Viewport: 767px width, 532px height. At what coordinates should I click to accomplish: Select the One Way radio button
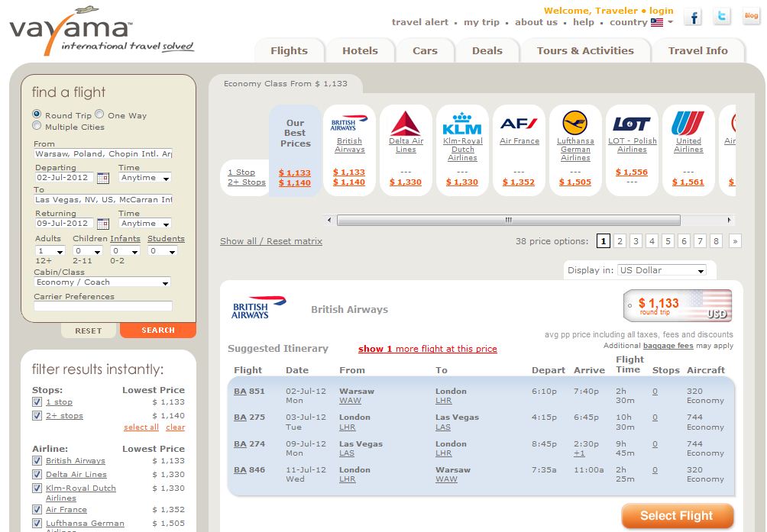[x=99, y=114]
